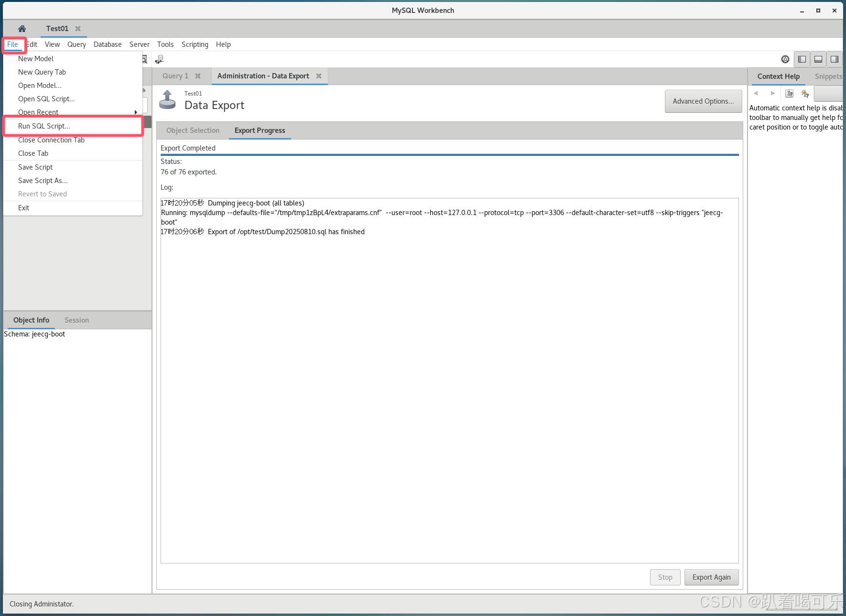Go back in Context Help history
Screen dimensions: 846x616
tap(756, 94)
